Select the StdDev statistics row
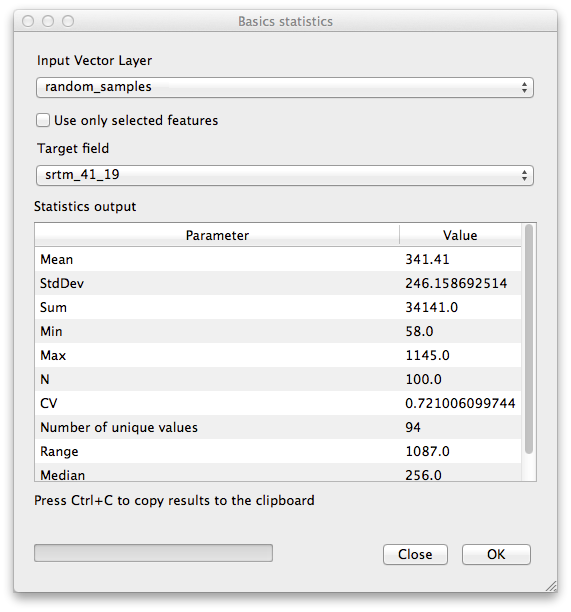 tap(278, 283)
